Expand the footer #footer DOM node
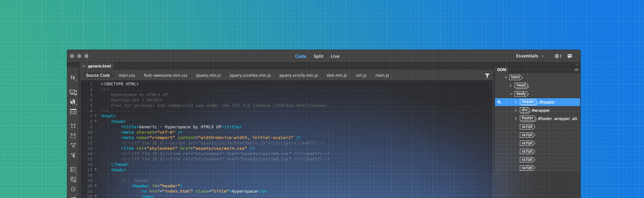The image size is (644, 198). click(x=516, y=119)
